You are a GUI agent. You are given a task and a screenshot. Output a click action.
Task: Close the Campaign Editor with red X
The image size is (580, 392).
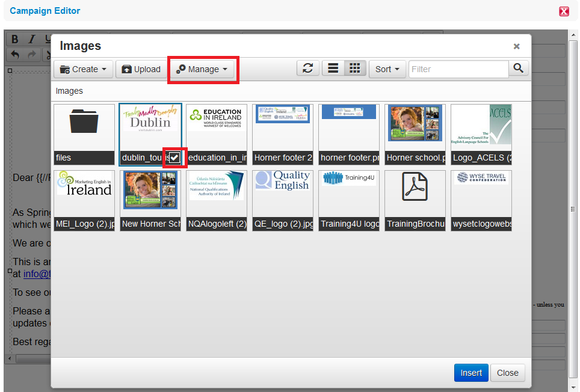564,11
